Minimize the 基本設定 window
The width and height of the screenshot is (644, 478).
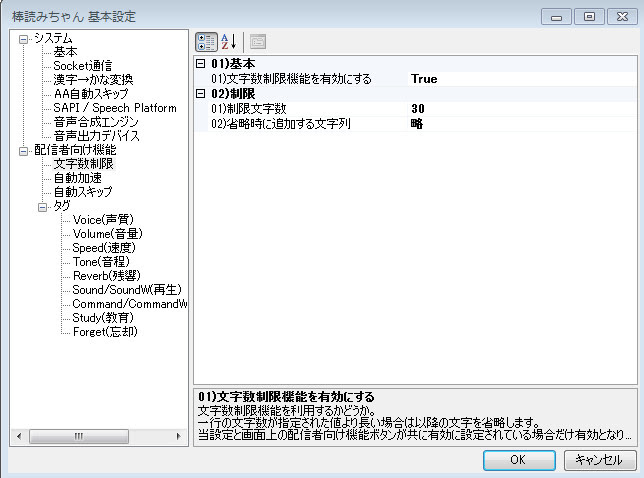[556, 17]
